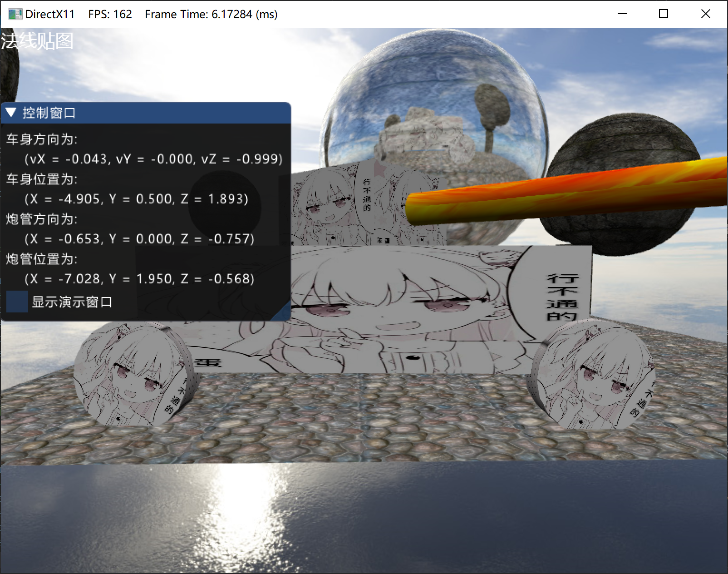Click the 控制窗口 title bar text

[x=49, y=113]
